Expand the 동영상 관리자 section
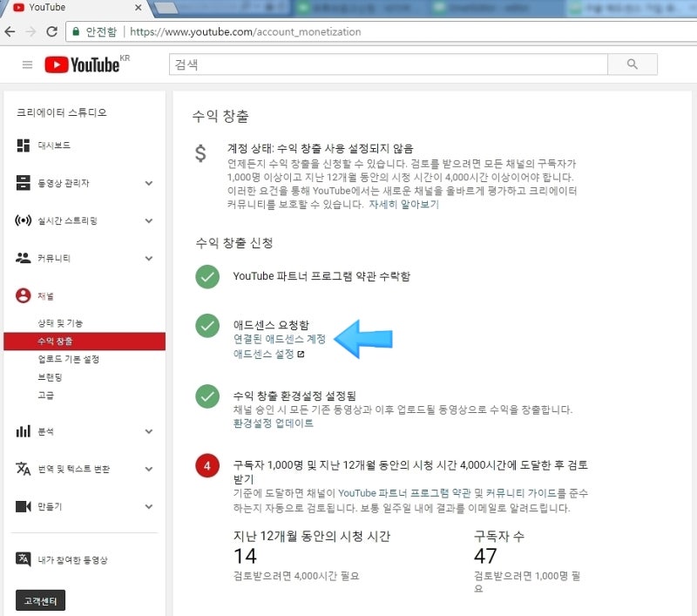Image resolution: width=697 pixels, height=616 pixels. click(149, 183)
